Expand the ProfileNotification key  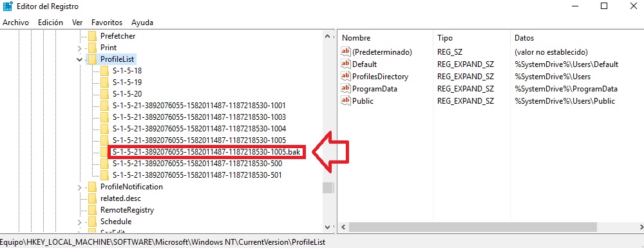click(x=79, y=187)
